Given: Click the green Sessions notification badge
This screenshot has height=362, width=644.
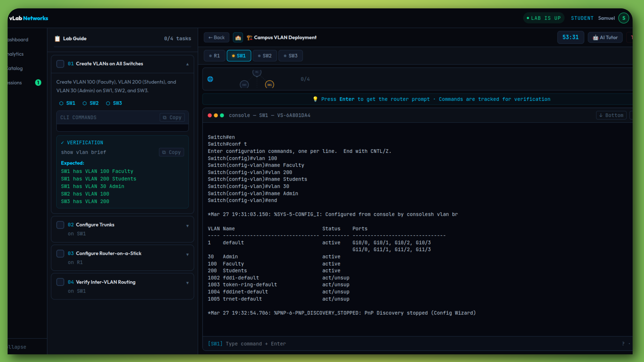Looking at the screenshot, I should (x=38, y=82).
